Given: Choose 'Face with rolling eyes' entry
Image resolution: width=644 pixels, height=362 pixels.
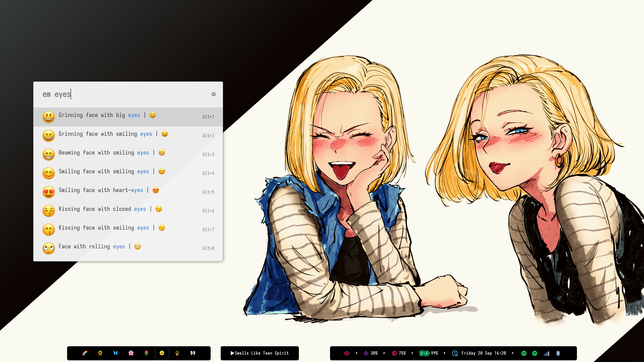Looking at the screenshot, I should coord(127,248).
